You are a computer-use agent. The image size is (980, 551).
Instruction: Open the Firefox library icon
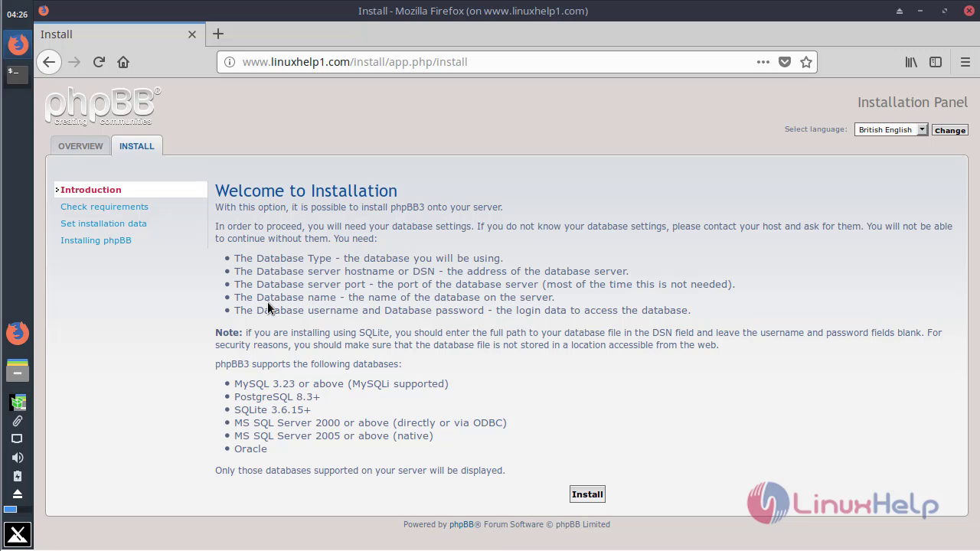911,62
